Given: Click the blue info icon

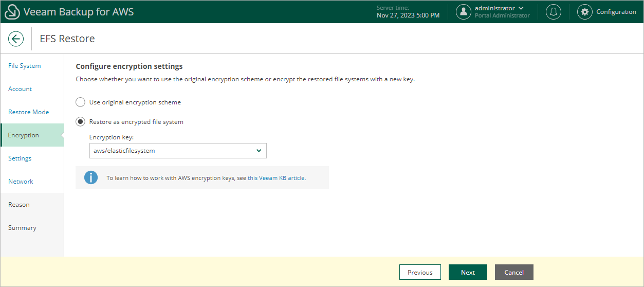Looking at the screenshot, I should (91, 178).
